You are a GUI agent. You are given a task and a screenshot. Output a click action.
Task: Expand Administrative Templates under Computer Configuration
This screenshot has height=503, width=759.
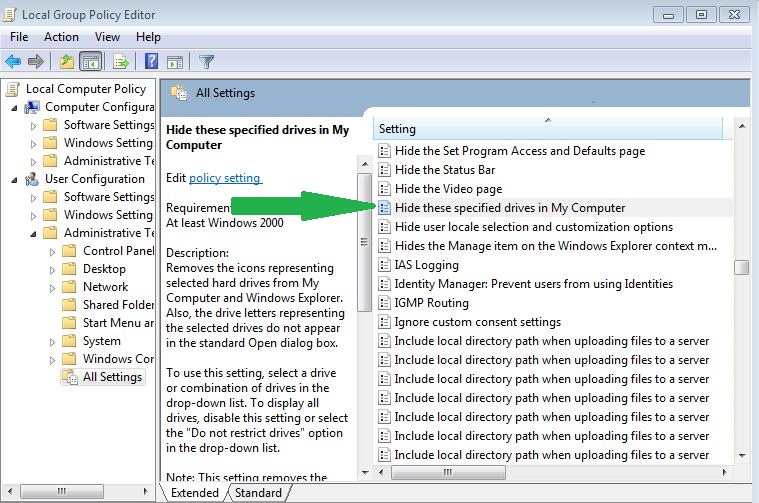[x=33, y=162]
